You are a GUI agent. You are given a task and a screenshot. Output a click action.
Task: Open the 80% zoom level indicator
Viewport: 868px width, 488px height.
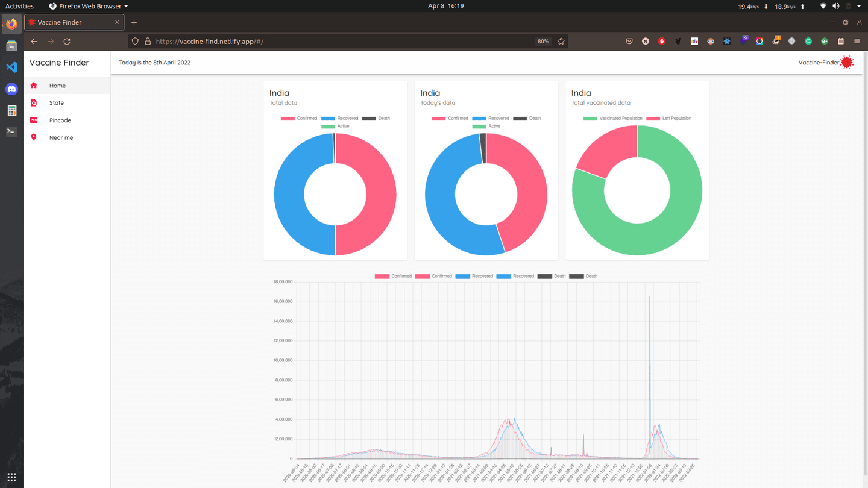pos(543,42)
